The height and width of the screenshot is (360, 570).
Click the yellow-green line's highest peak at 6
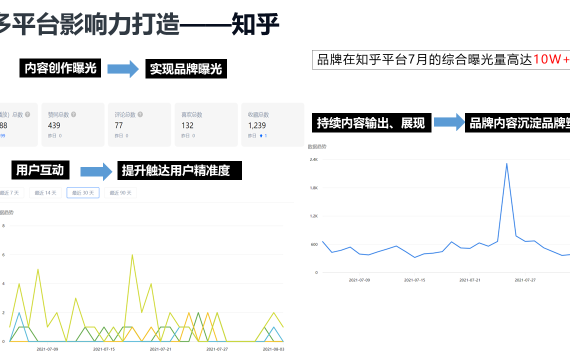coord(132,255)
